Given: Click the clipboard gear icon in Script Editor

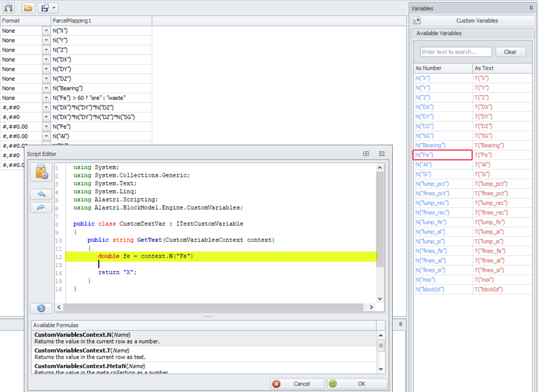Looking at the screenshot, I should [x=41, y=172].
